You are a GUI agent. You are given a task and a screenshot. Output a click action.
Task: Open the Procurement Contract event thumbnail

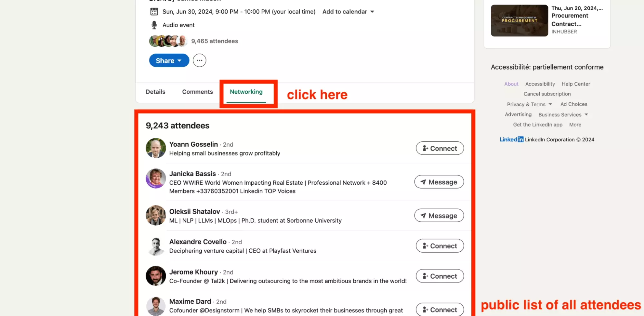[x=519, y=21]
